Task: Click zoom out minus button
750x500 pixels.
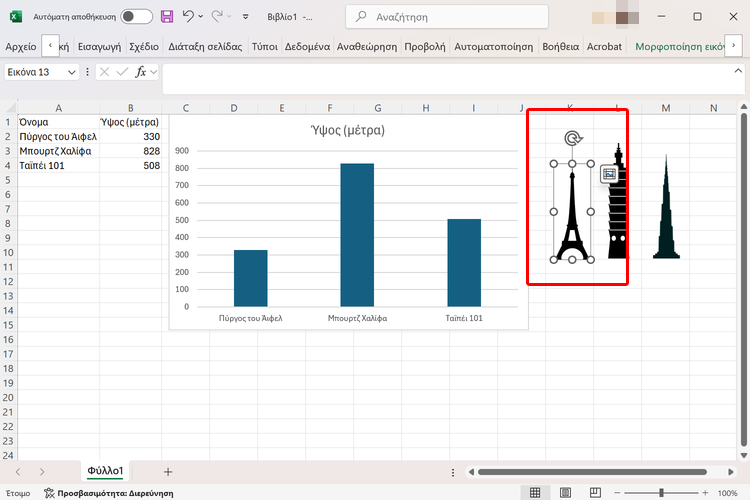Action: [617, 493]
